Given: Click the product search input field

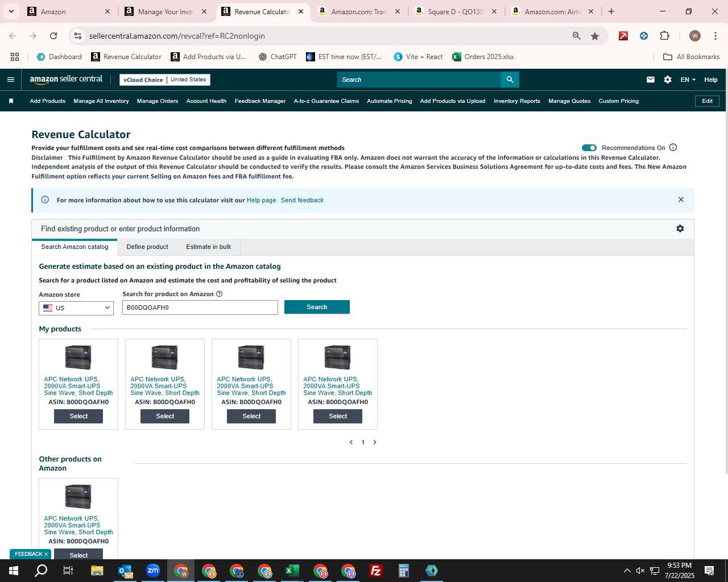Looking at the screenshot, I should pos(200,307).
